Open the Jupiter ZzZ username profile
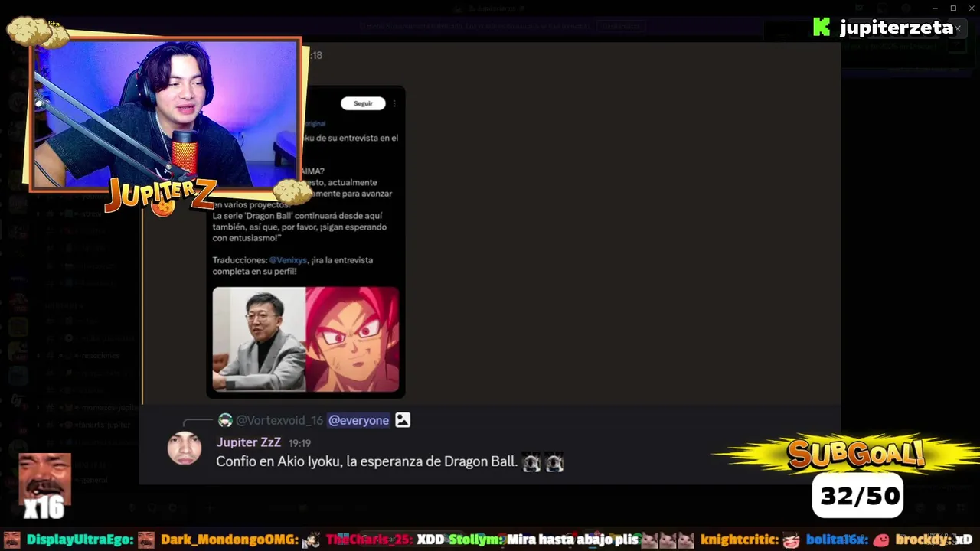The width and height of the screenshot is (980, 551). pyautogui.click(x=248, y=442)
